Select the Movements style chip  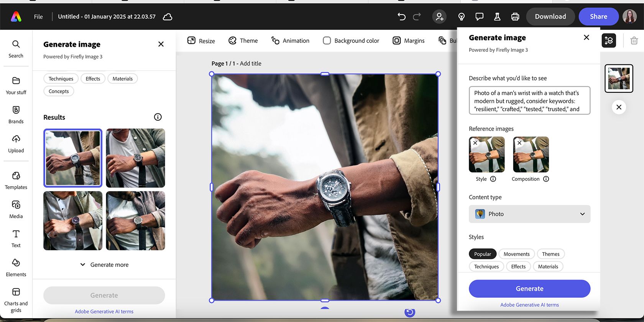[x=516, y=254]
